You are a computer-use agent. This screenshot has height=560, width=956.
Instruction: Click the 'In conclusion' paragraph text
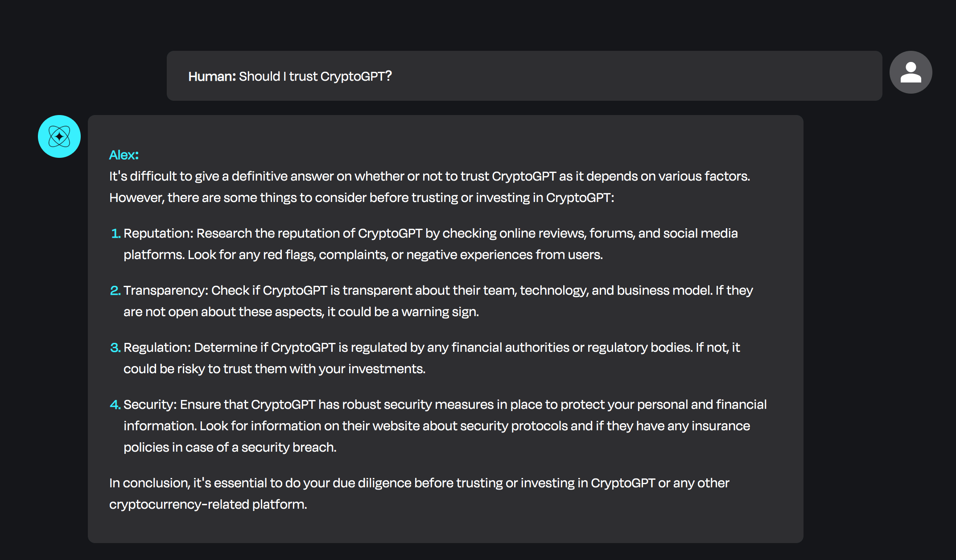[419, 494]
